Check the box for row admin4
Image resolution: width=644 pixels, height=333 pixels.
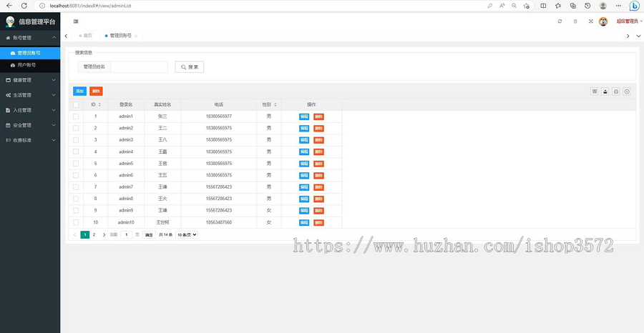[x=76, y=151]
